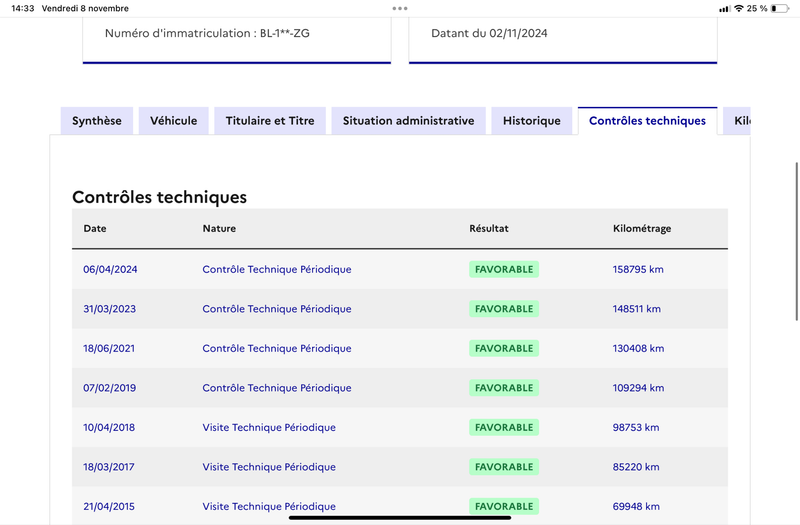
Task: Click the Nature column header
Action: 219,229
